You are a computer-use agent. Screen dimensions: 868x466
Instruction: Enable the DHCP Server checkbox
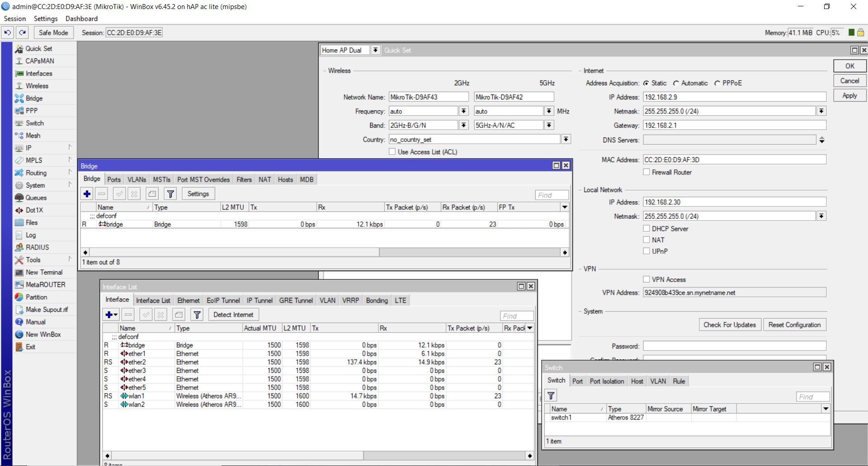click(x=646, y=229)
